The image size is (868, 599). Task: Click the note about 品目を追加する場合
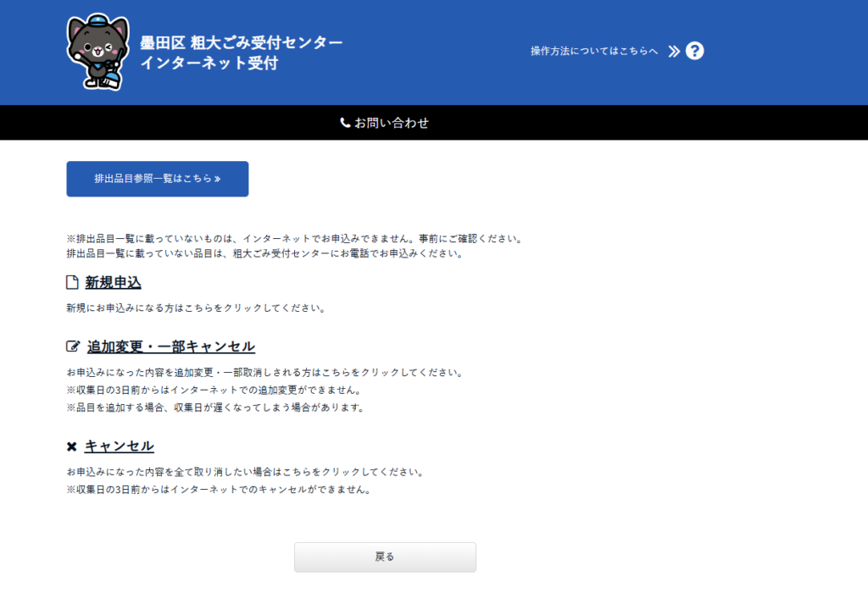click(214, 408)
